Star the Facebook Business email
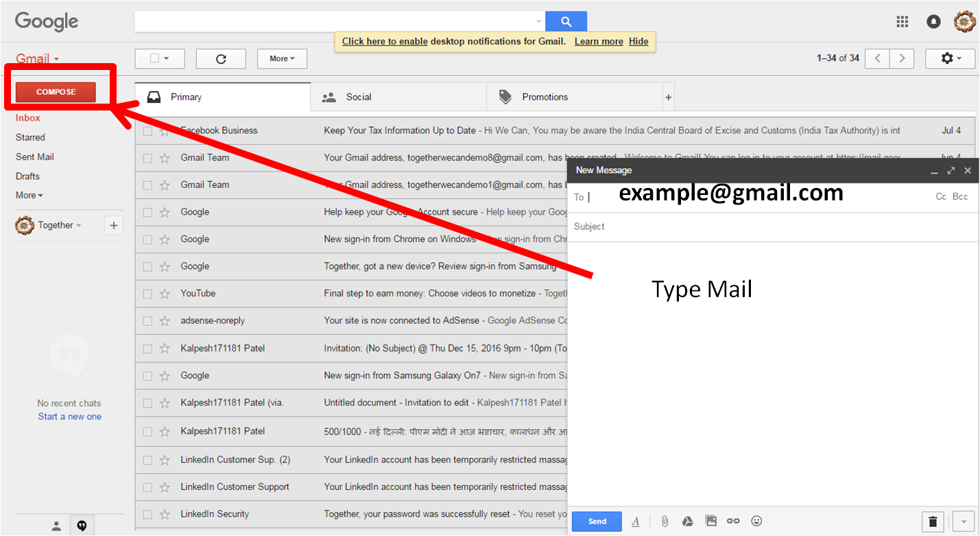The width and height of the screenshot is (980, 536). (165, 131)
